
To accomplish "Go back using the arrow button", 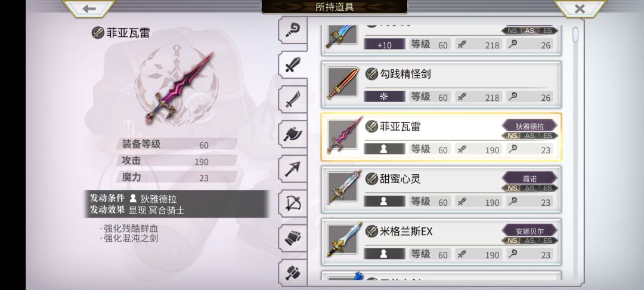I will (89, 8).
